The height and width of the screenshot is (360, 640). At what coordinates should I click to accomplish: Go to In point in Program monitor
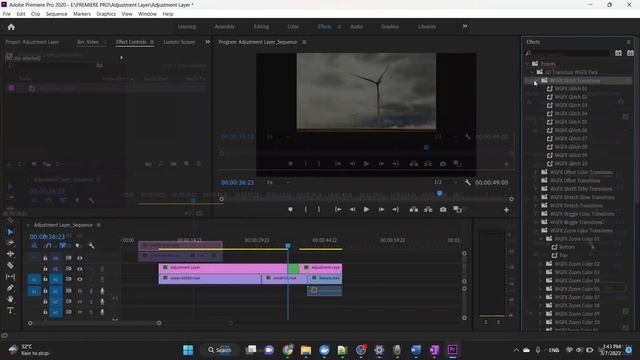click(338, 209)
